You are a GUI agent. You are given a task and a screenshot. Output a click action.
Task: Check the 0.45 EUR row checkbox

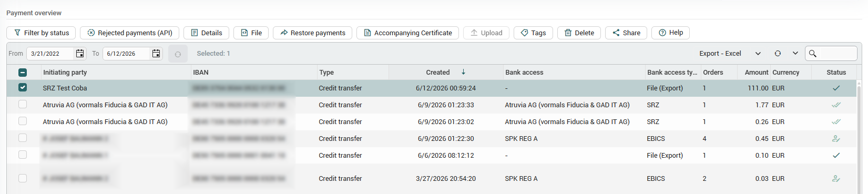[23, 138]
